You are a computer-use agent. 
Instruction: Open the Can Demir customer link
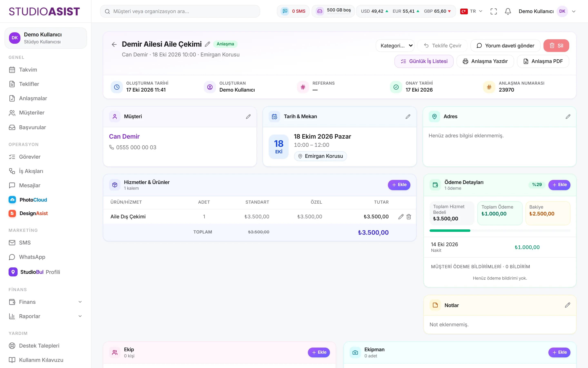point(124,136)
